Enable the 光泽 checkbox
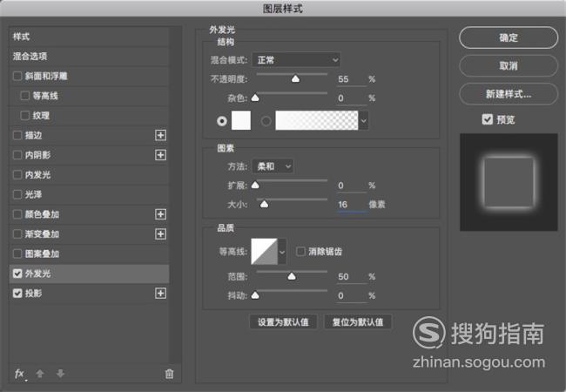566x392 pixels. [x=17, y=194]
